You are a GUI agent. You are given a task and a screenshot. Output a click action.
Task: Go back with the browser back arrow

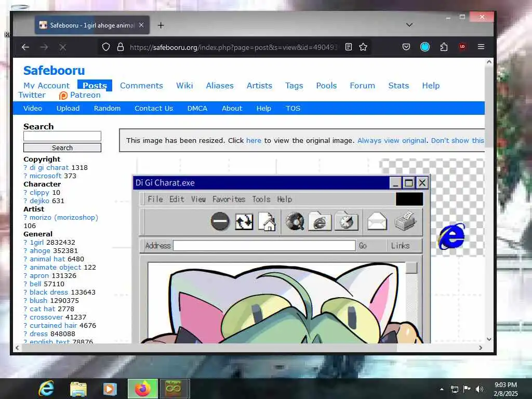click(25, 47)
